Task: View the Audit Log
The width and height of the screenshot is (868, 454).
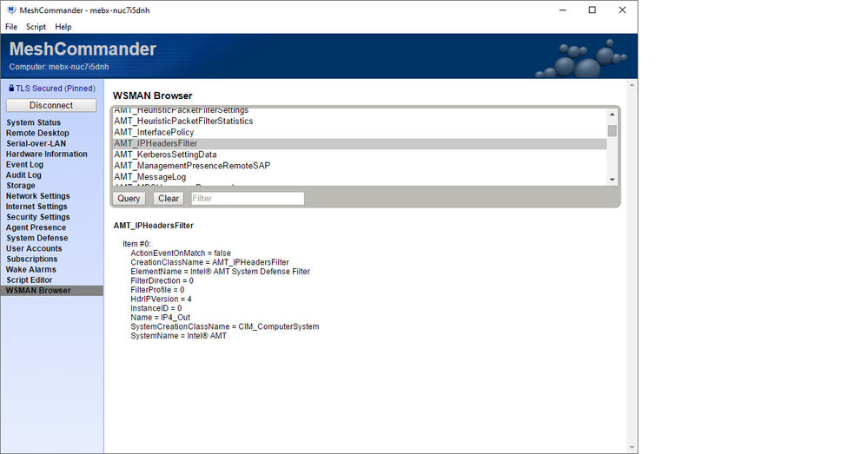Action: [23, 175]
